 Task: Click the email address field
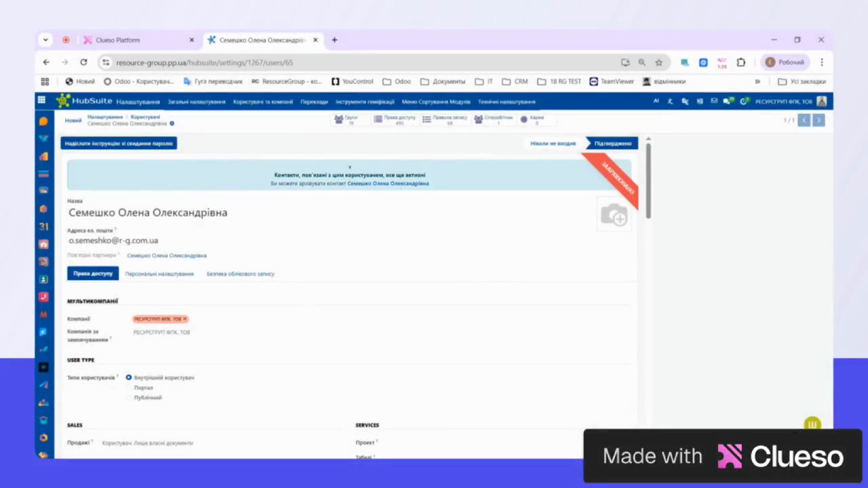coord(203,241)
